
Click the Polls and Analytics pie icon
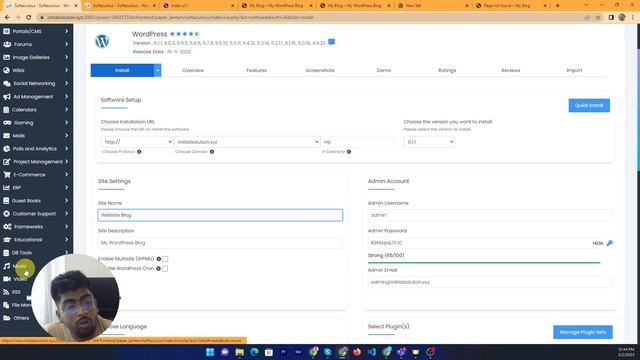coord(6,149)
